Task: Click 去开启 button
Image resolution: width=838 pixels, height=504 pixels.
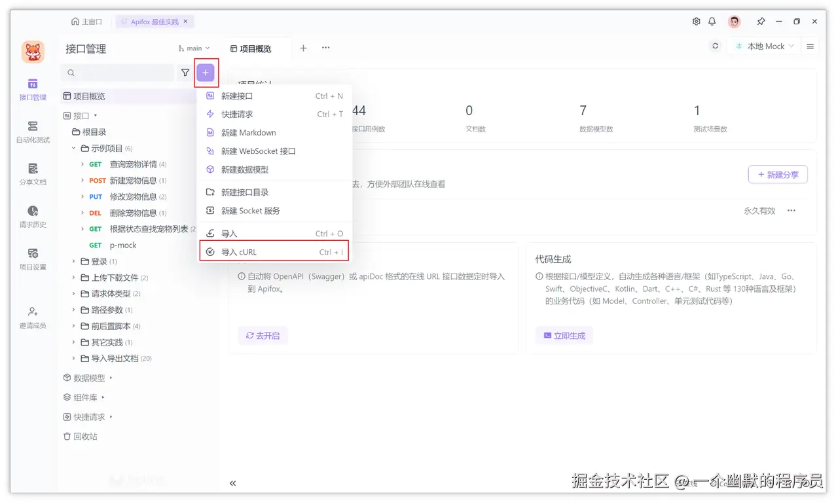Action: pos(263,336)
